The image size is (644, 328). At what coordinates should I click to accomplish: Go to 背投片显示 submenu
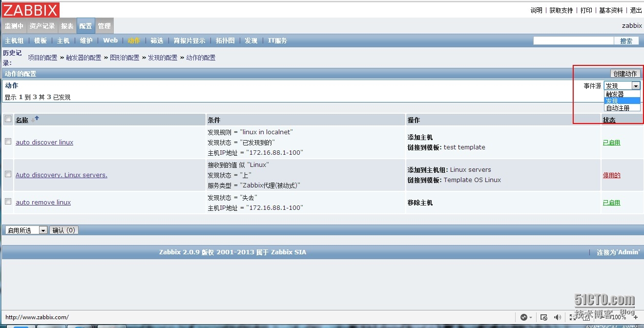pos(189,41)
